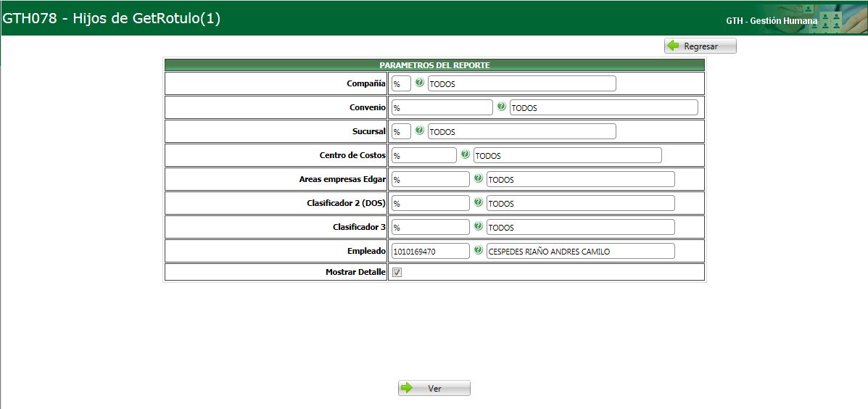Click the Centro de Costos label

(352, 155)
